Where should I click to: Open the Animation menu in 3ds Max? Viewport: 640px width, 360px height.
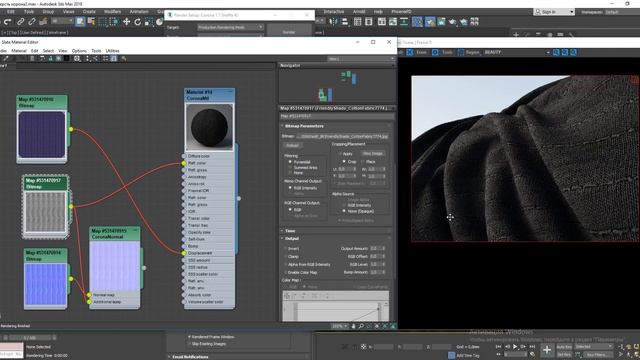(x=139, y=11)
